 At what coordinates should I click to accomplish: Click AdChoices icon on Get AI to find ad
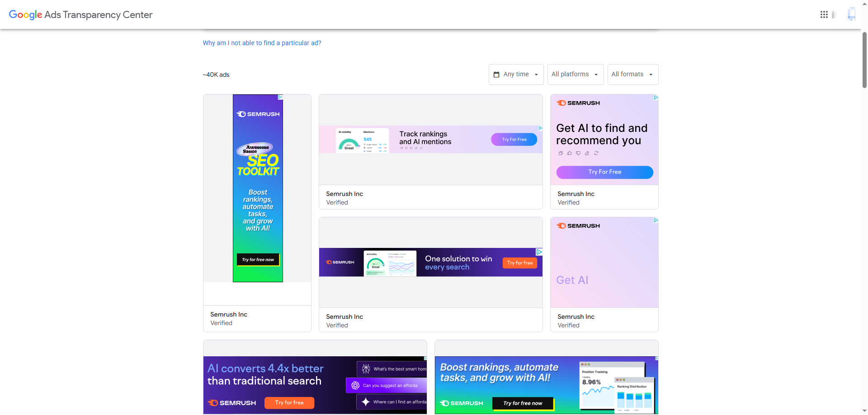click(x=656, y=98)
